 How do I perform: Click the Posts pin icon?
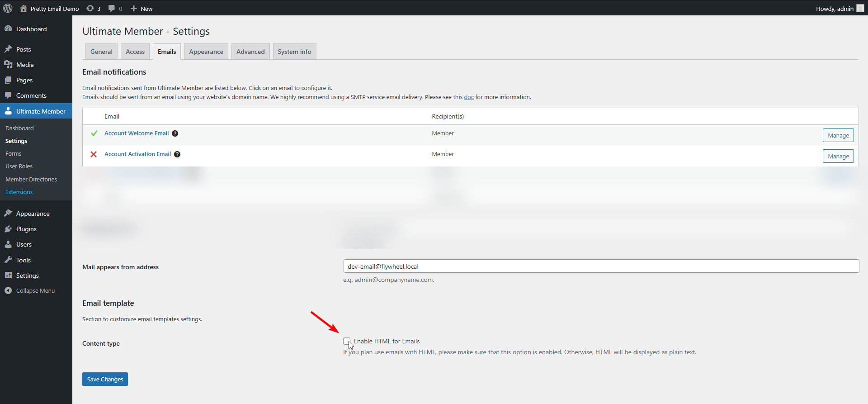pos(8,49)
